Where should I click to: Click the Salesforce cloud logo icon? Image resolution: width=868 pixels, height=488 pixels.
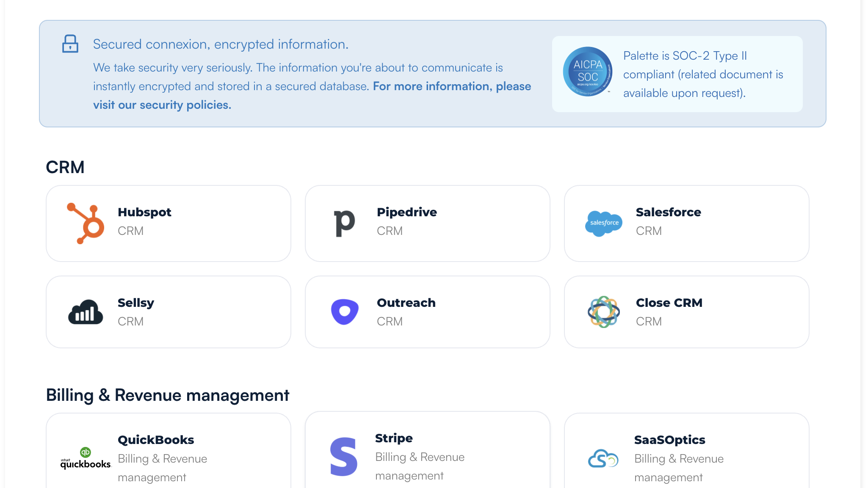[x=603, y=223]
